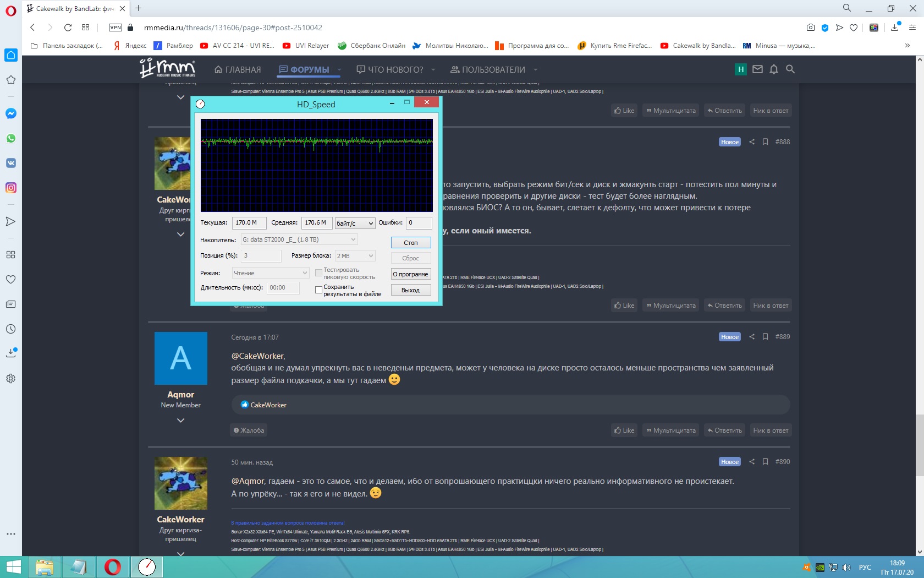Screen dimensions: 924x578
Task: Open user account avatar H
Action: (741, 69)
